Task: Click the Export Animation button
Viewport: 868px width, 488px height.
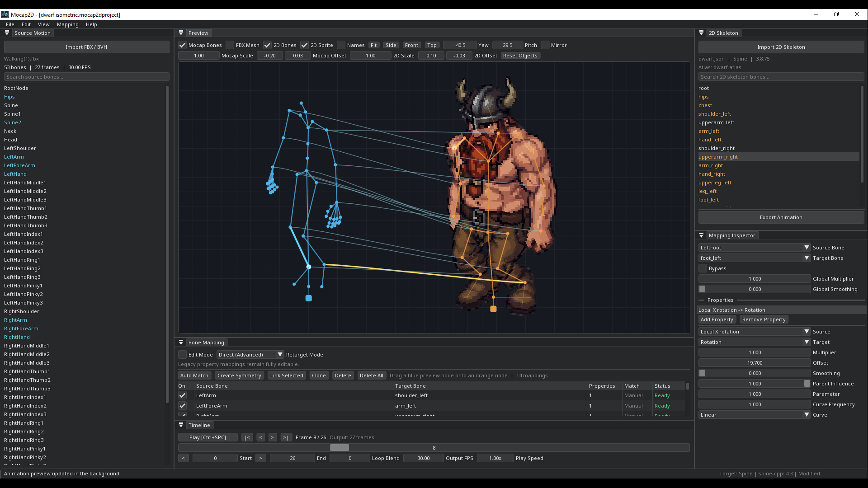Action: tap(781, 217)
